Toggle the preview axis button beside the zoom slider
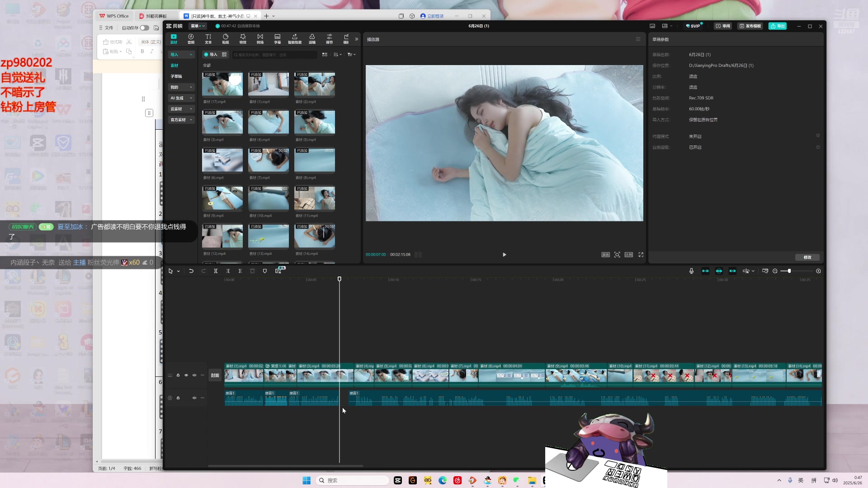This screenshot has width=868, height=488. coord(765,271)
